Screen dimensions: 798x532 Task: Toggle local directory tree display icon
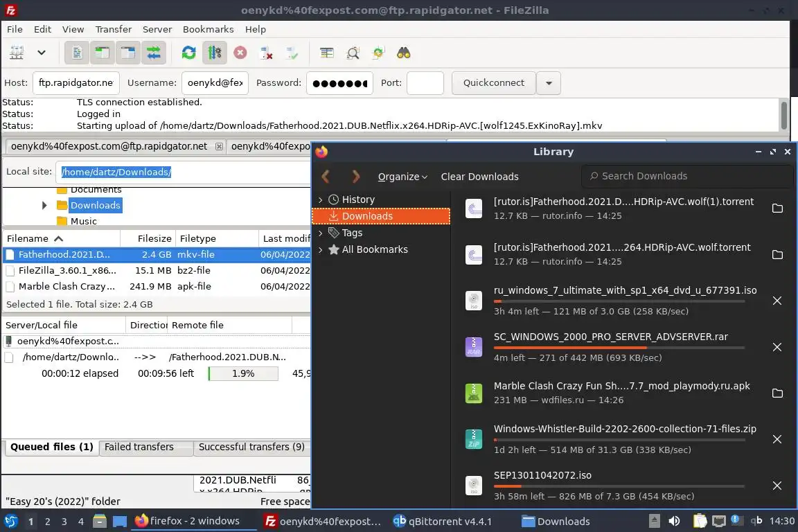(103, 53)
